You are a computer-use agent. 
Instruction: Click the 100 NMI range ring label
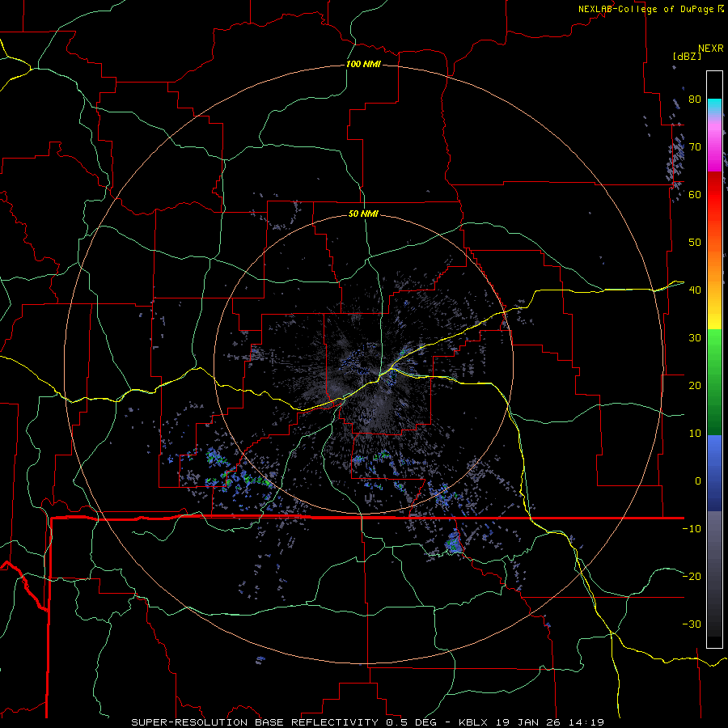tap(363, 64)
